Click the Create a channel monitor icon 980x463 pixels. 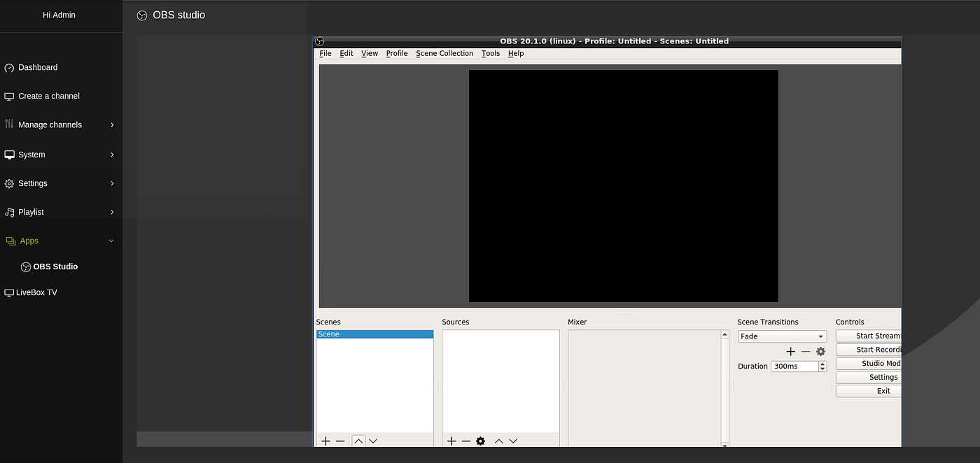[9, 97]
